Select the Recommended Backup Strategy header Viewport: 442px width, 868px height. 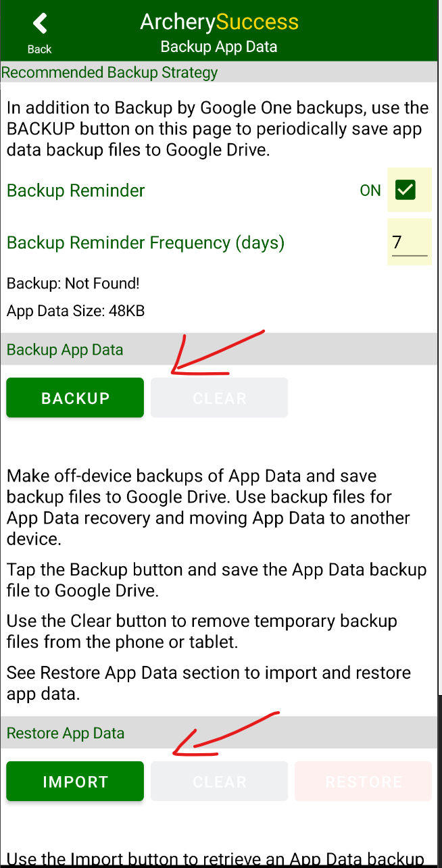[x=109, y=72]
